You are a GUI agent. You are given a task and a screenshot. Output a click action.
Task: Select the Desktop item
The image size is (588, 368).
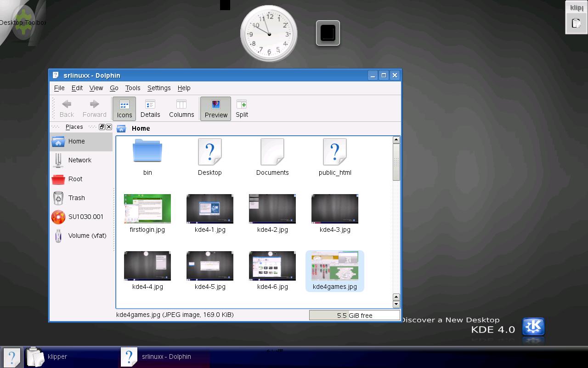[210, 157]
